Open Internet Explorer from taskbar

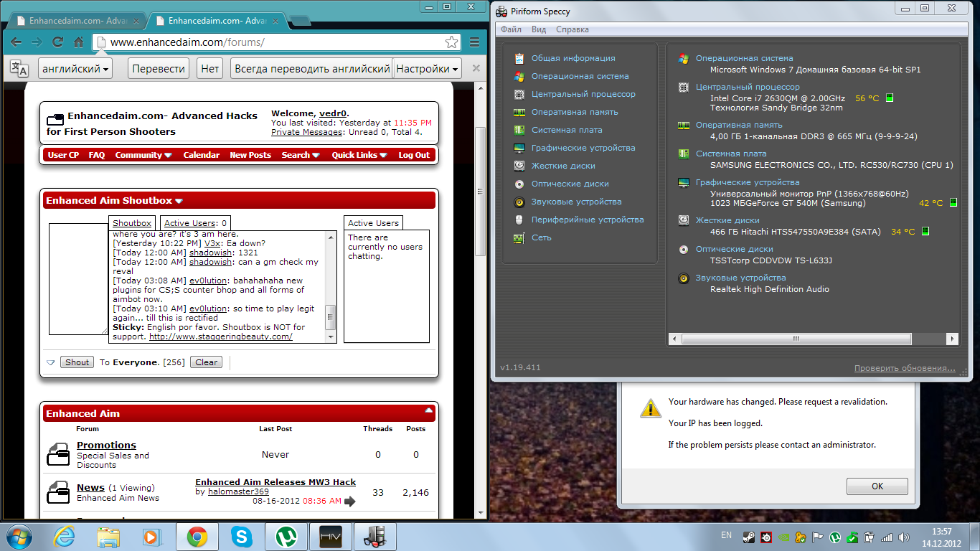[x=65, y=536]
